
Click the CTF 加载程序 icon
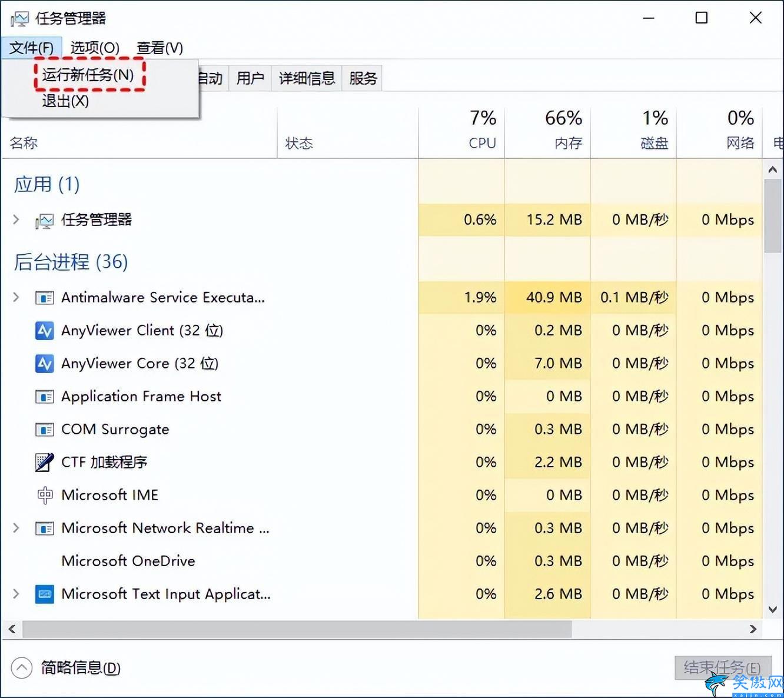pos(45,463)
